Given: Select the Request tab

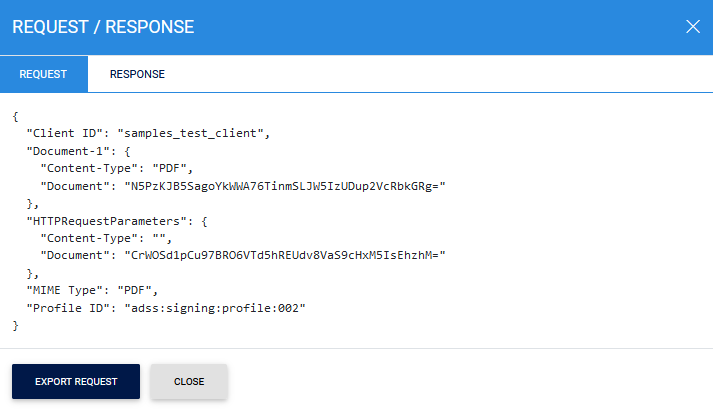Looking at the screenshot, I should click(44, 74).
